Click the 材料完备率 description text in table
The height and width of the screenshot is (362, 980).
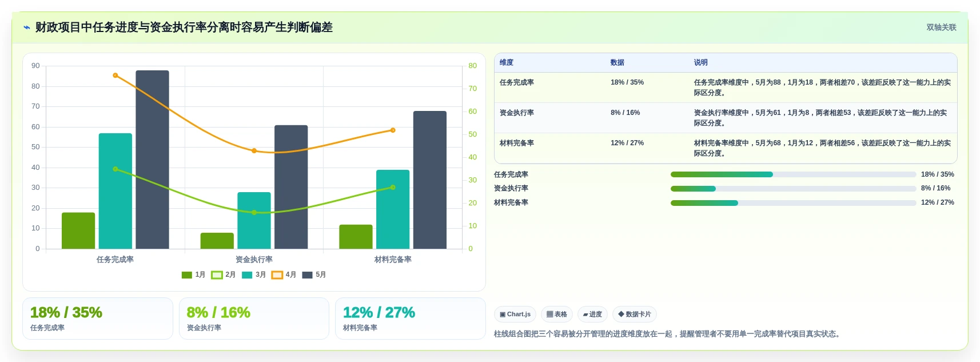tap(822, 148)
